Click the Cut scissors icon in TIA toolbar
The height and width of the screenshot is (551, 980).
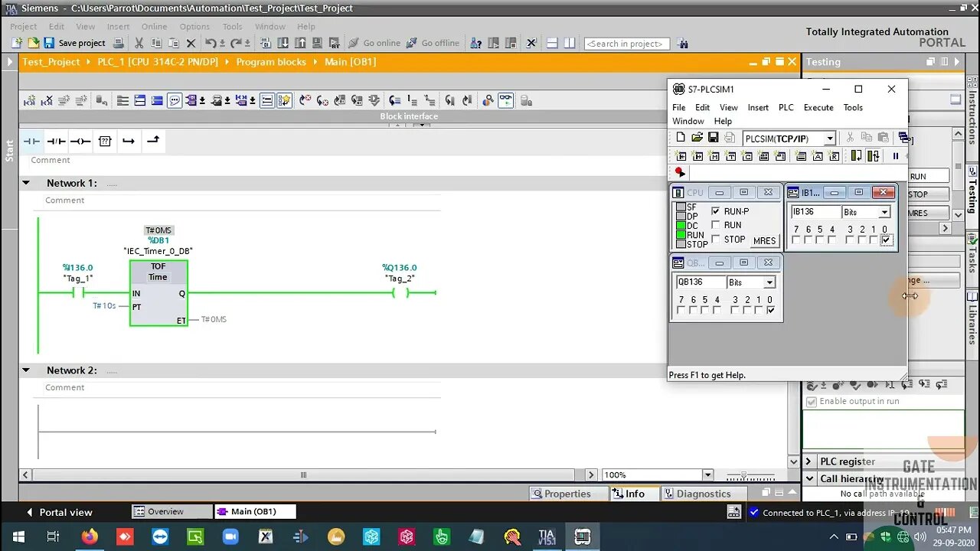(139, 43)
